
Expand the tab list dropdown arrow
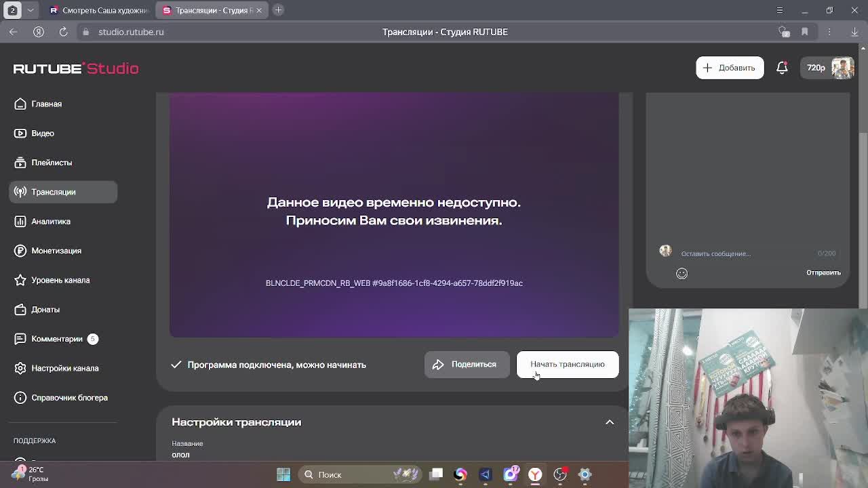pos(31,10)
